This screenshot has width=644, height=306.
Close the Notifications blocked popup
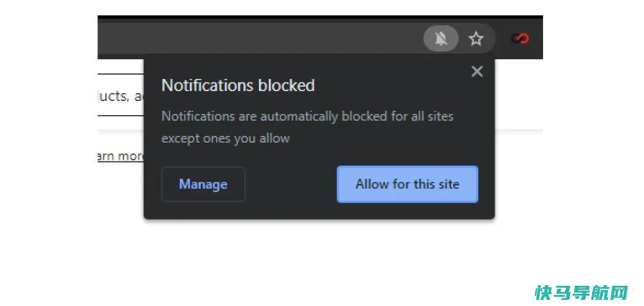tap(477, 72)
